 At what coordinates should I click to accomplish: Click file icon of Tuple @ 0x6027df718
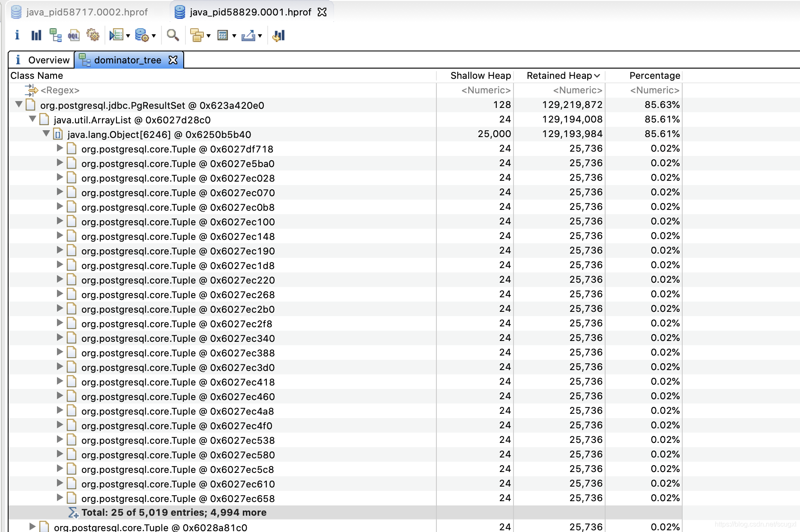[72, 149]
